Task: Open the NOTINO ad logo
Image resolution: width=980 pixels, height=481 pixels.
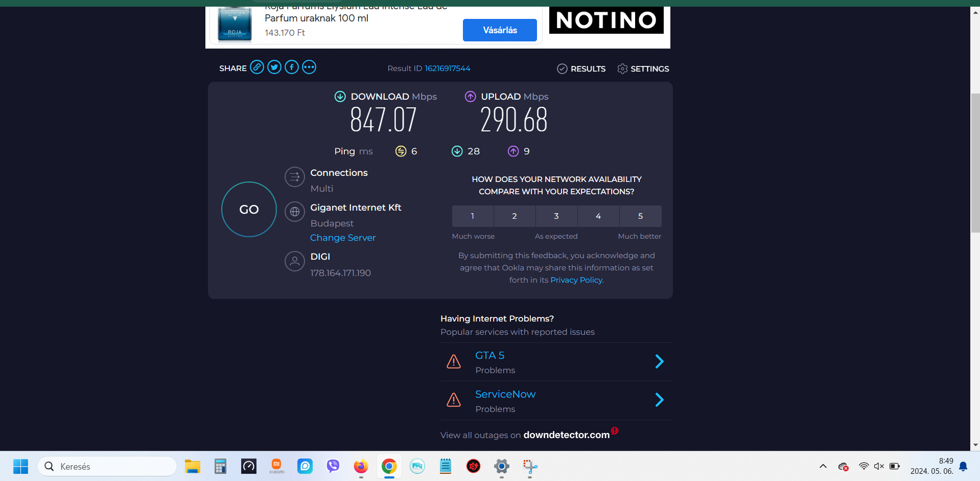Action: 606,20
